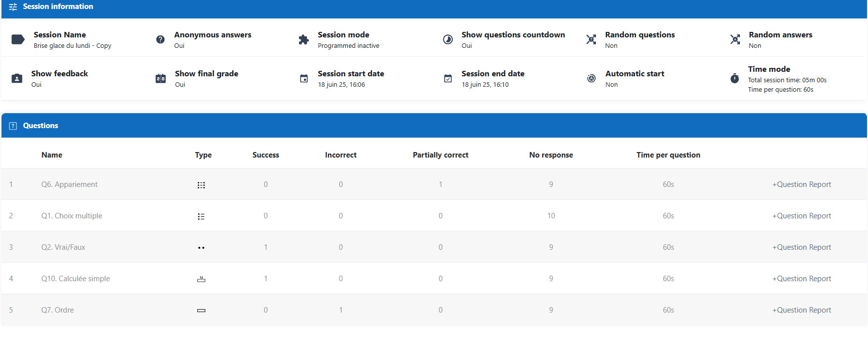Click the Automatic start icon
Image resolution: width=868 pixels, height=342 pixels.
(591, 79)
